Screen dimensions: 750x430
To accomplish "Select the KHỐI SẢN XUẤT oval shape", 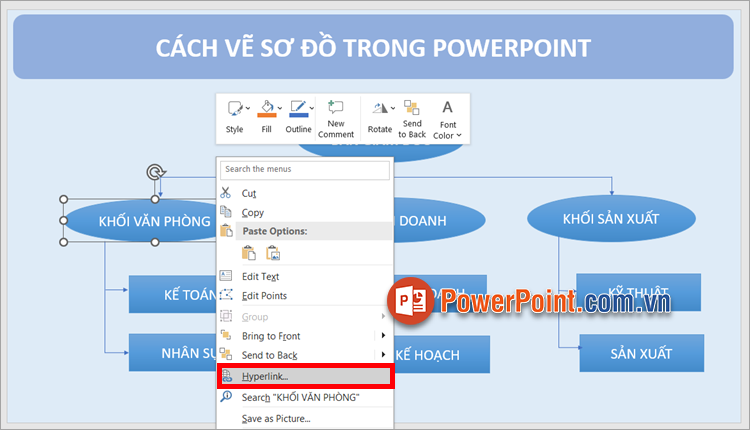I will (x=611, y=219).
